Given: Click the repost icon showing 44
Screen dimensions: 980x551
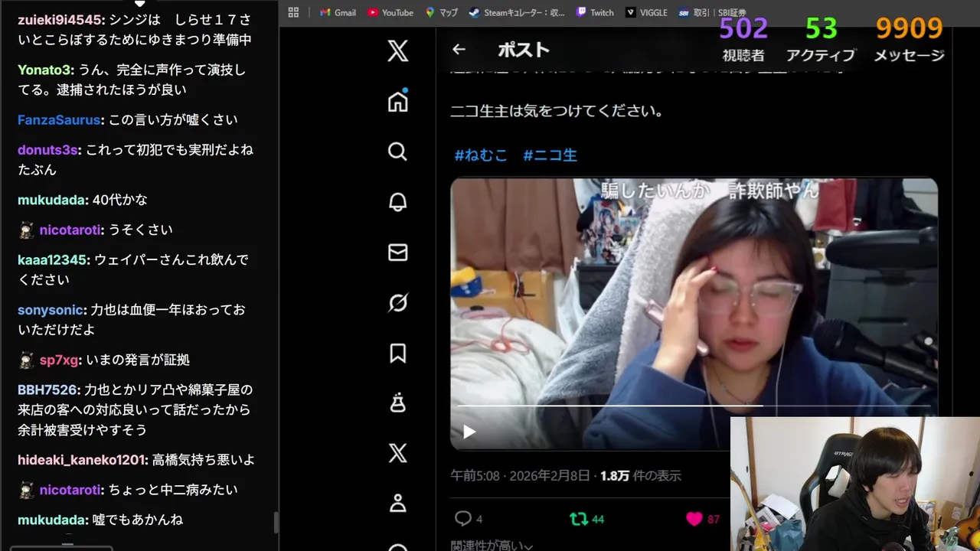Looking at the screenshot, I should point(579,519).
